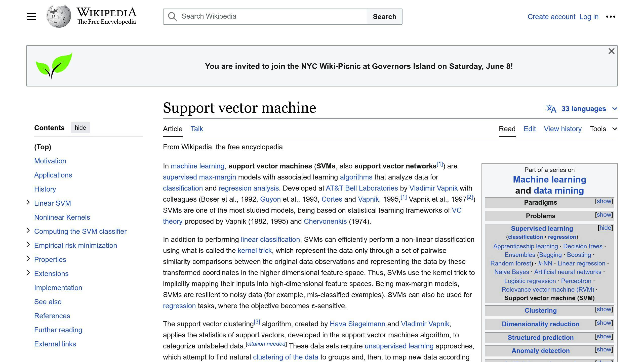644x362 pixels.
Task: Open the machine learning article link
Action: point(197,166)
